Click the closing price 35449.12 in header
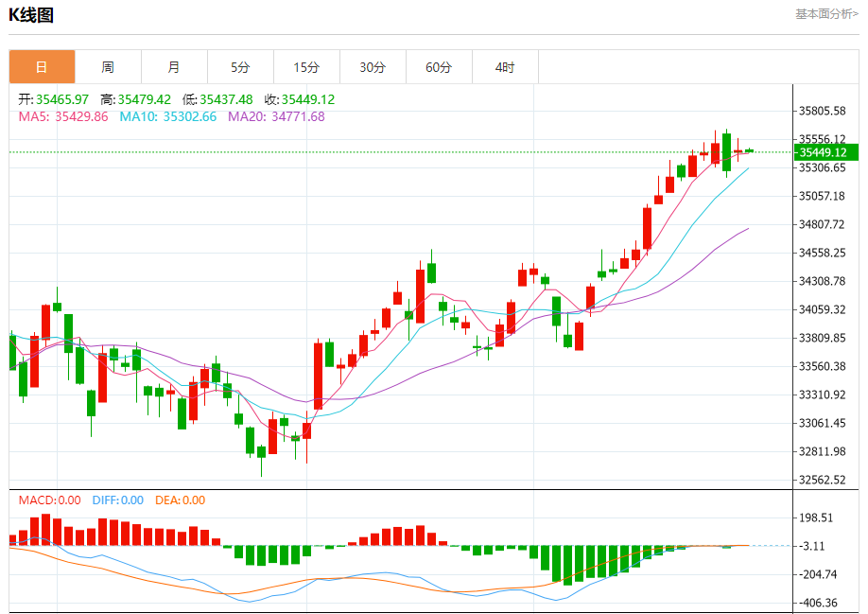 [308, 99]
